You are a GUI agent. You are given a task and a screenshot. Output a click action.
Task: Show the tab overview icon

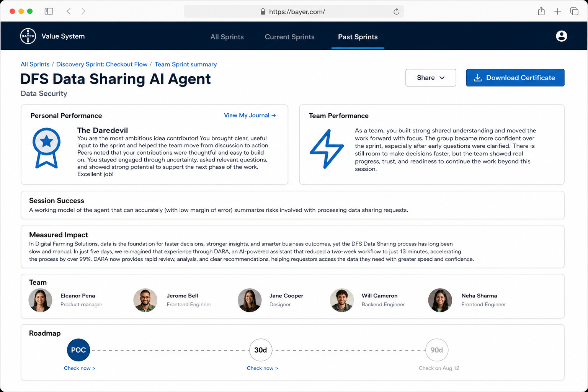(574, 11)
